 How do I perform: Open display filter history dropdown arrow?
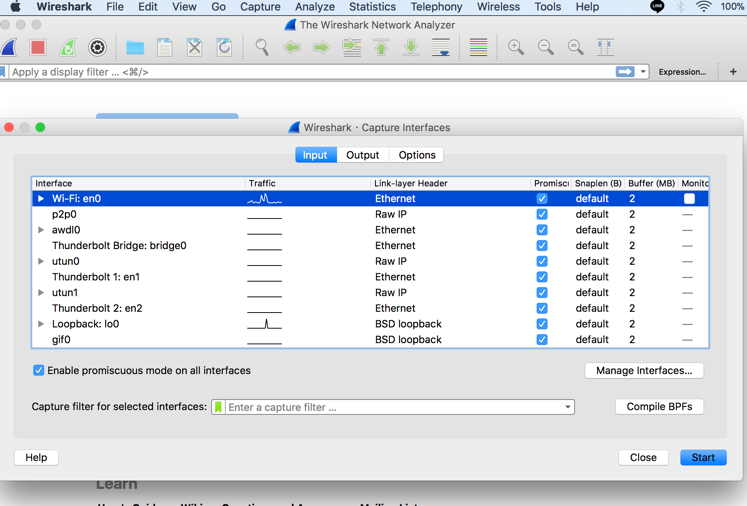click(643, 72)
